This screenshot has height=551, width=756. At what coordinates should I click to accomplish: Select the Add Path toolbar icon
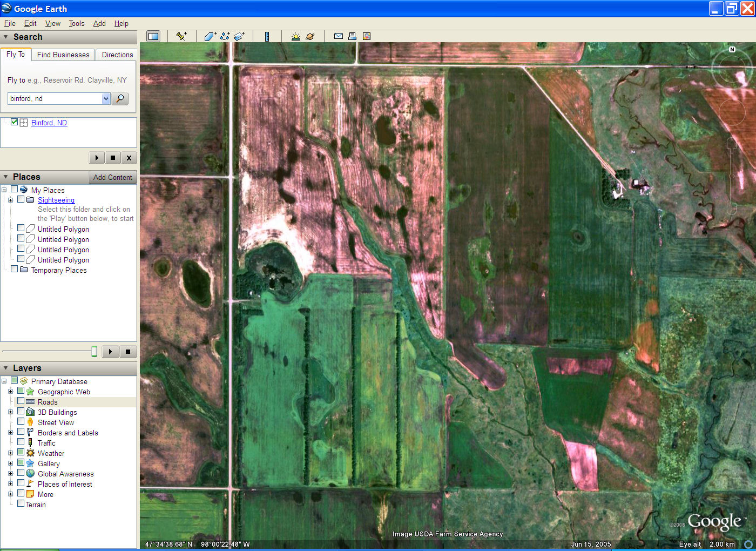225,36
